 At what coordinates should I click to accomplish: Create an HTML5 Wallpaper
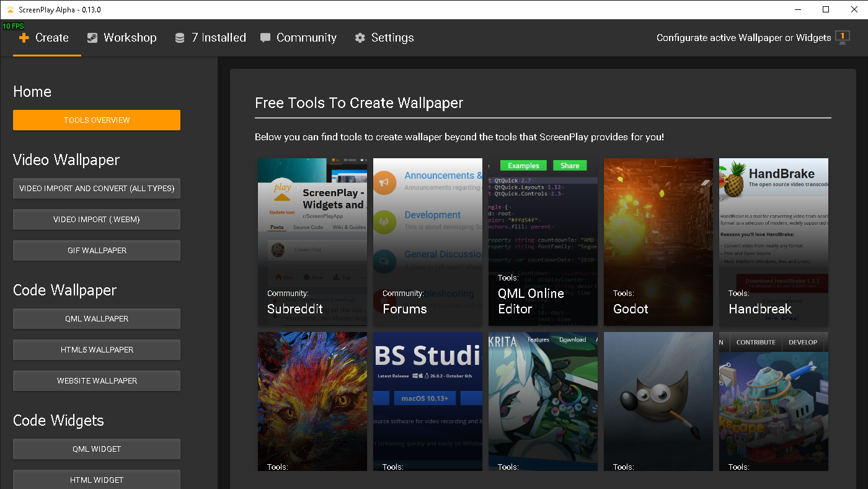point(97,350)
